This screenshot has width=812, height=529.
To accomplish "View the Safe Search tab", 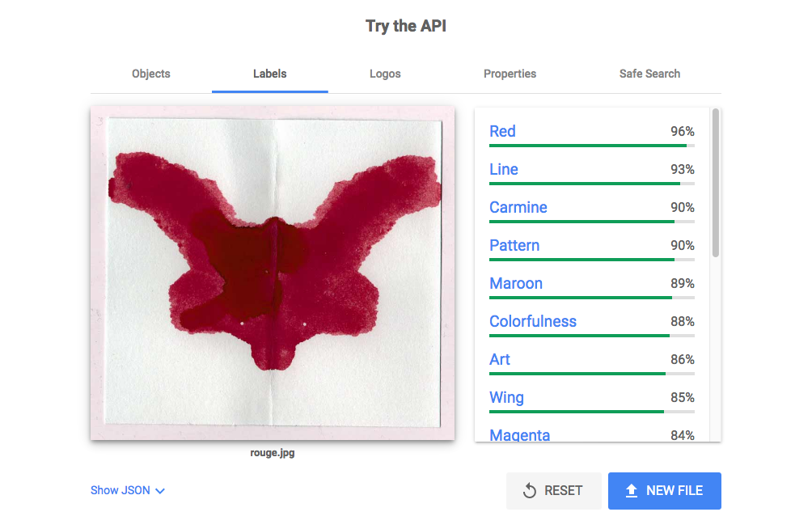I will (x=649, y=74).
